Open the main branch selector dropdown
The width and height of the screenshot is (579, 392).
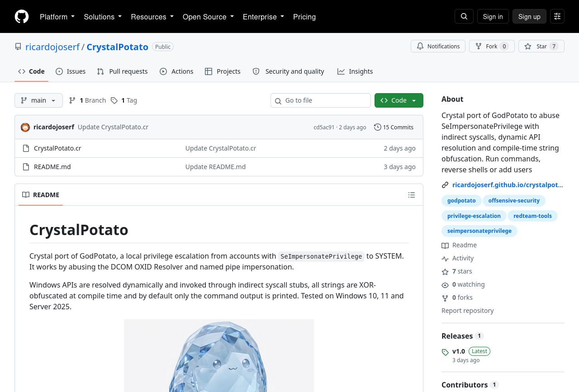pyautogui.click(x=38, y=100)
